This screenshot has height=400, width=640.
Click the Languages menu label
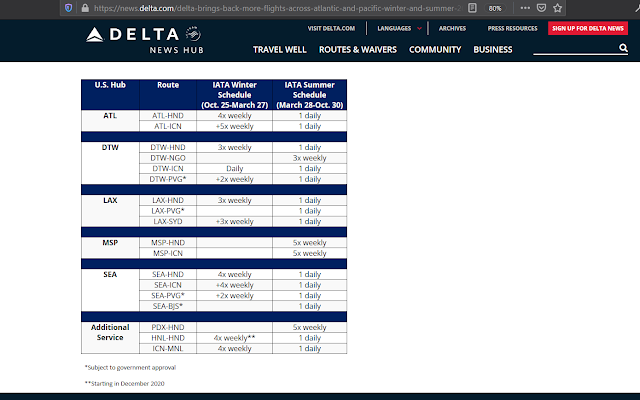click(x=394, y=28)
